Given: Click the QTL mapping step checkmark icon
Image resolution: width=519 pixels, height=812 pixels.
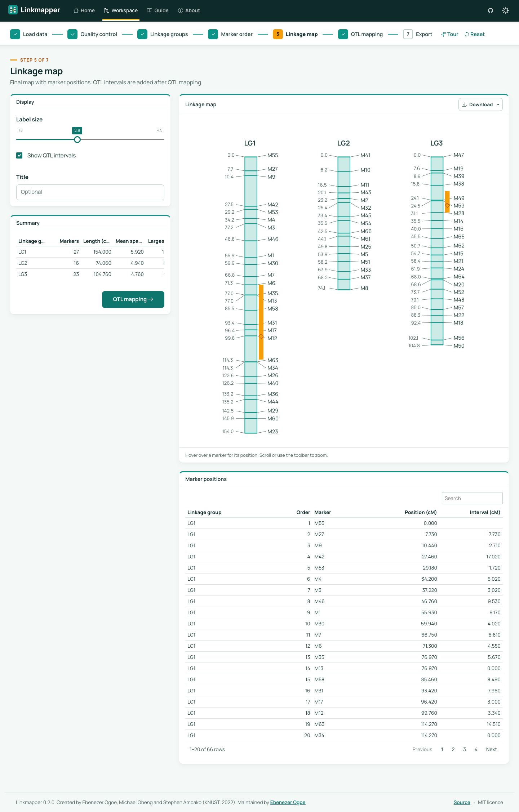Looking at the screenshot, I should coord(343,34).
